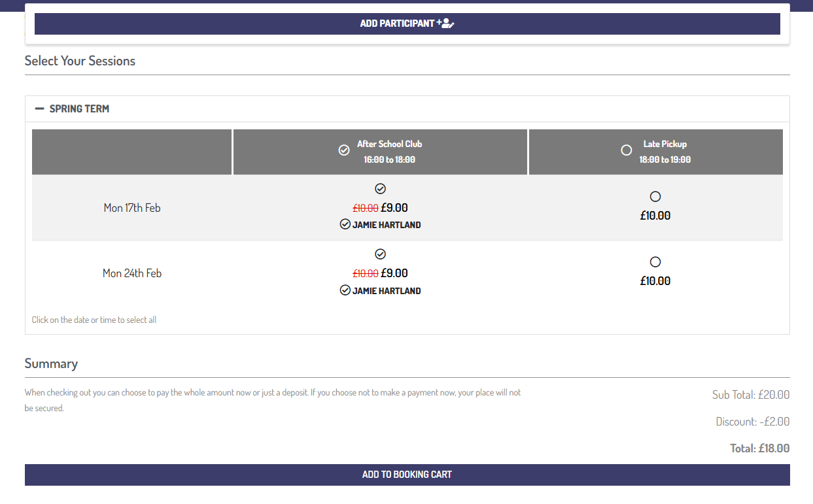
Task: Select all sessions on Mon 24th Feb date
Action: [132, 273]
